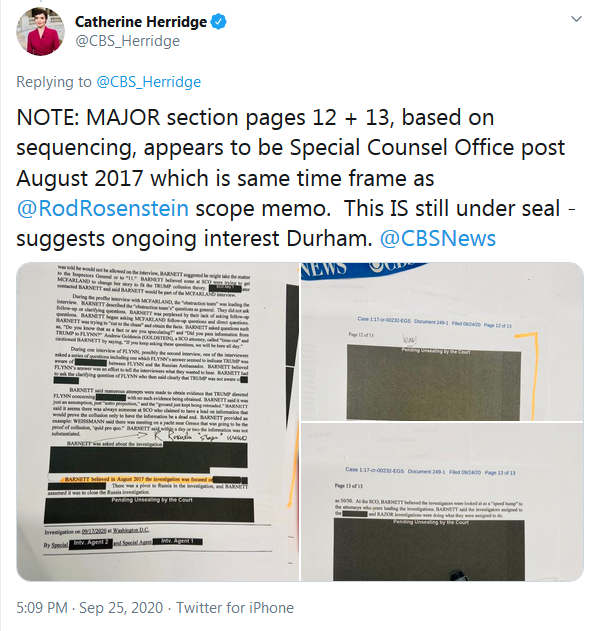Click the Twitter for iPhone source label
This screenshot has width=595, height=631.
[235, 608]
